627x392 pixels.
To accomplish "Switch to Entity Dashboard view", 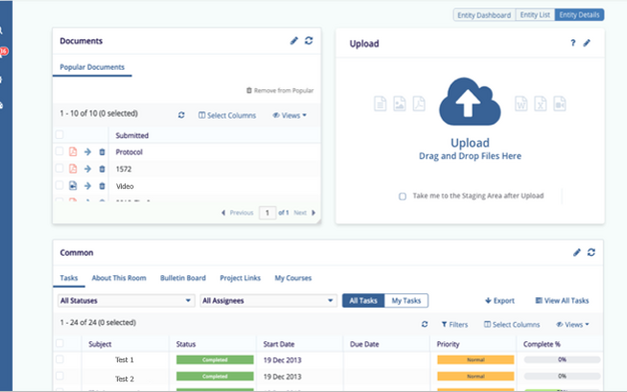I will (x=484, y=15).
